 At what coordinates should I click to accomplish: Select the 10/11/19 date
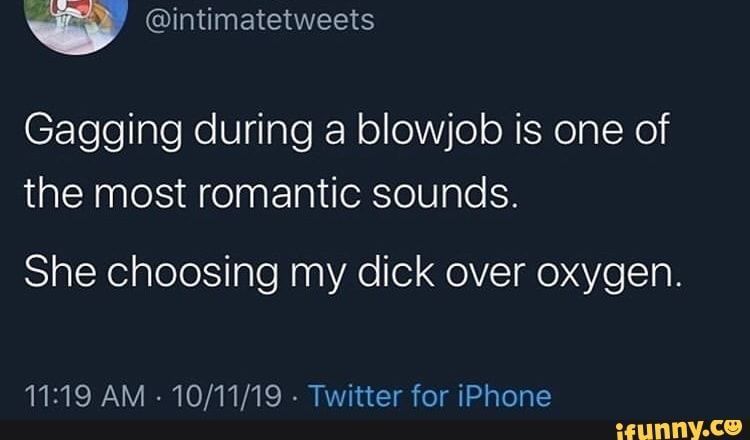pos(227,397)
